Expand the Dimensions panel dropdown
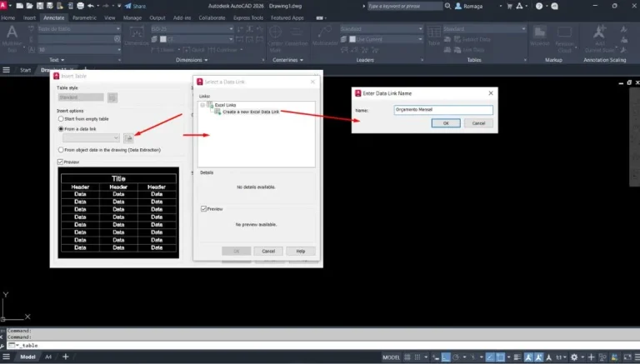Image resolution: width=640 pixels, height=364 pixels. (x=192, y=60)
